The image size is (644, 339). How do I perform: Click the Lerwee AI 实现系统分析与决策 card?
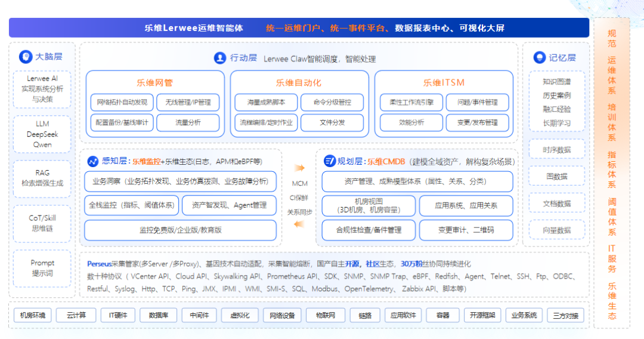tap(42, 89)
